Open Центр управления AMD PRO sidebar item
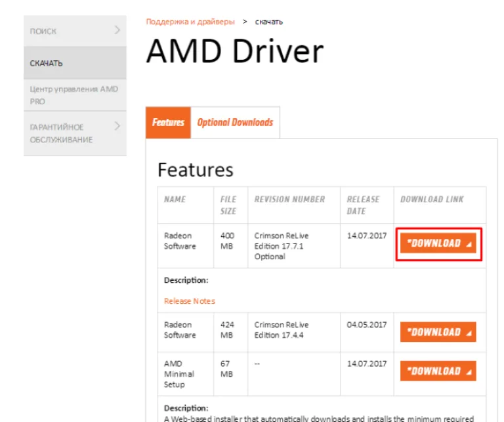The height and width of the screenshot is (422, 504). coord(75,95)
